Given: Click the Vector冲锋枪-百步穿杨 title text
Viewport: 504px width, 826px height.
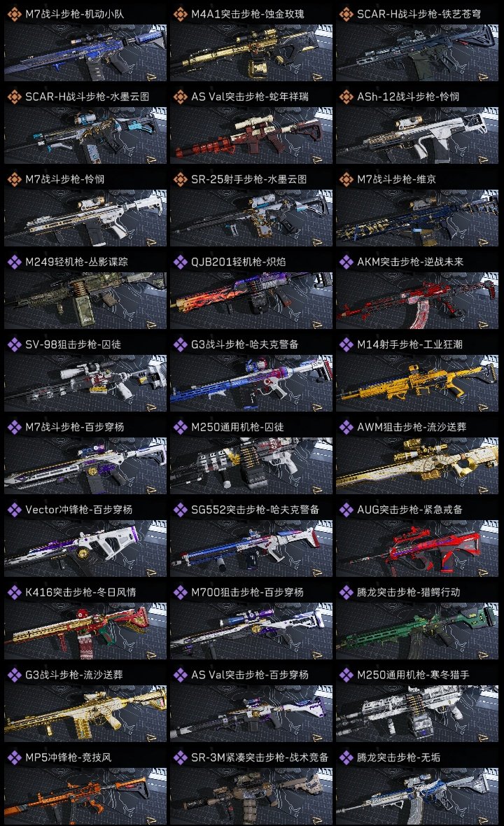Looking at the screenshot, I should [78, 510].
